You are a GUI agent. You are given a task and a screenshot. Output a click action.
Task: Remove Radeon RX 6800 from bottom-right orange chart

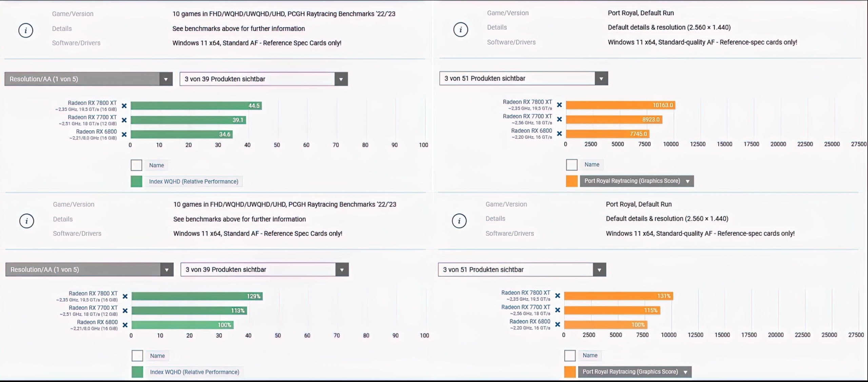(557, 325)
